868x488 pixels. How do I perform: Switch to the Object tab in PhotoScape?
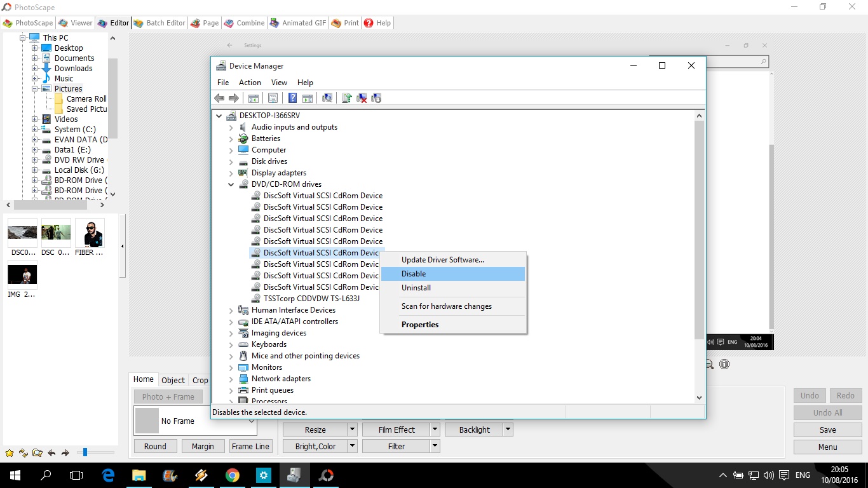click(173, 380)
